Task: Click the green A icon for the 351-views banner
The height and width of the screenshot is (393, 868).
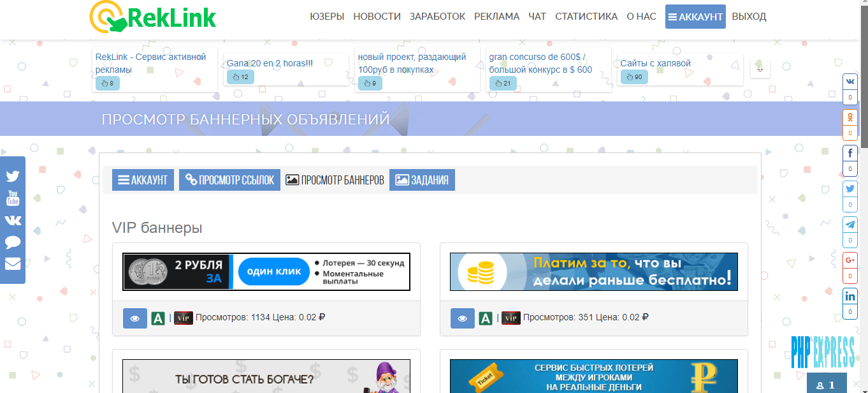Action: coord(486,318)
